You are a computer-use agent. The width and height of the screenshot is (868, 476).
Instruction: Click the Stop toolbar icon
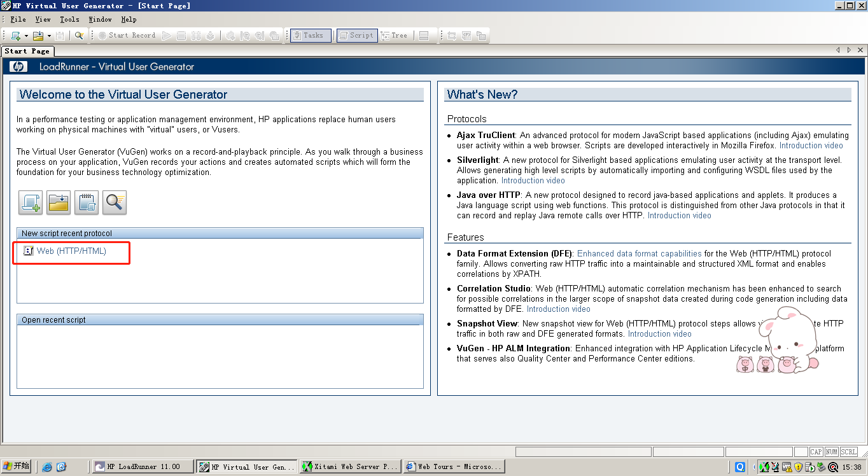pos(181,36)
